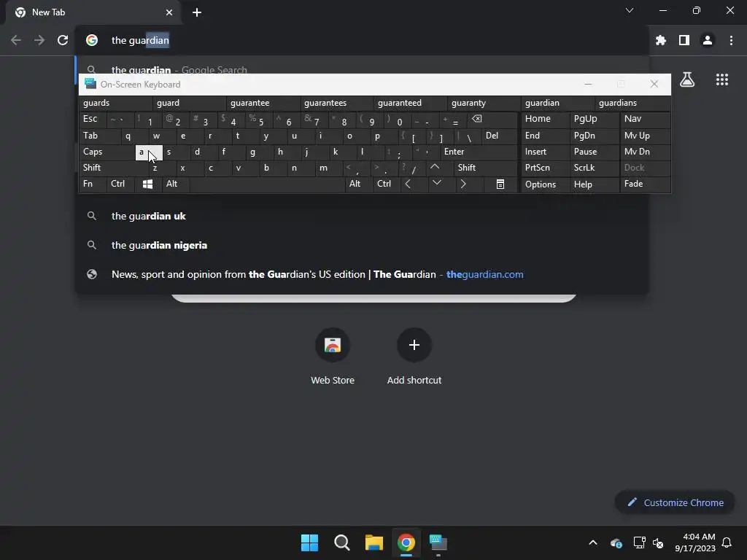Open File Explorer from taskbar
This screenshot has width=747, height=560.
pos(374,542)
